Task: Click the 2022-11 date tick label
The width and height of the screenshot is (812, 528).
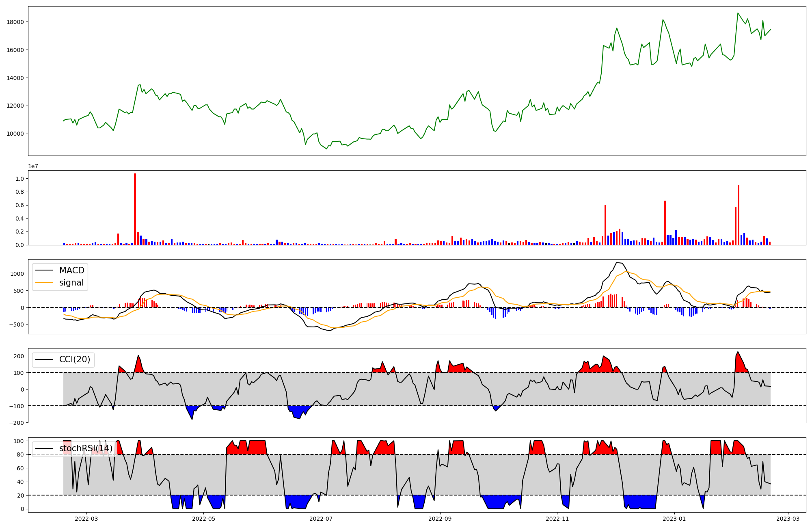Action: point(557,519)
